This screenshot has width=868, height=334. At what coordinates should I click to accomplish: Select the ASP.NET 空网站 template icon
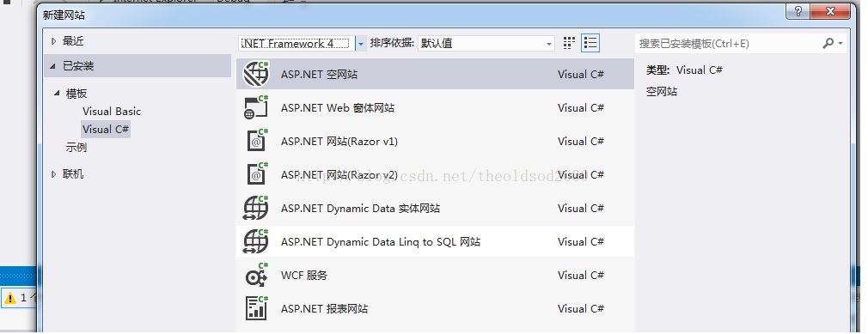[256, 74]
